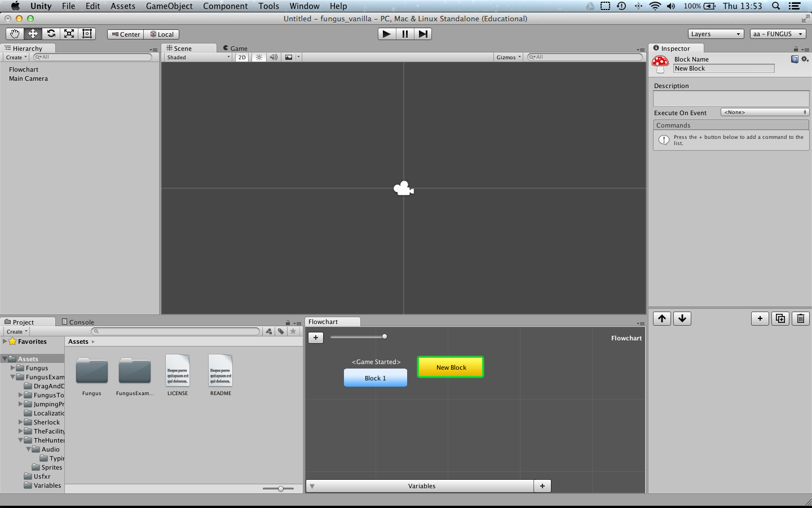Open Inspector component gear menu

click(805, 59)
